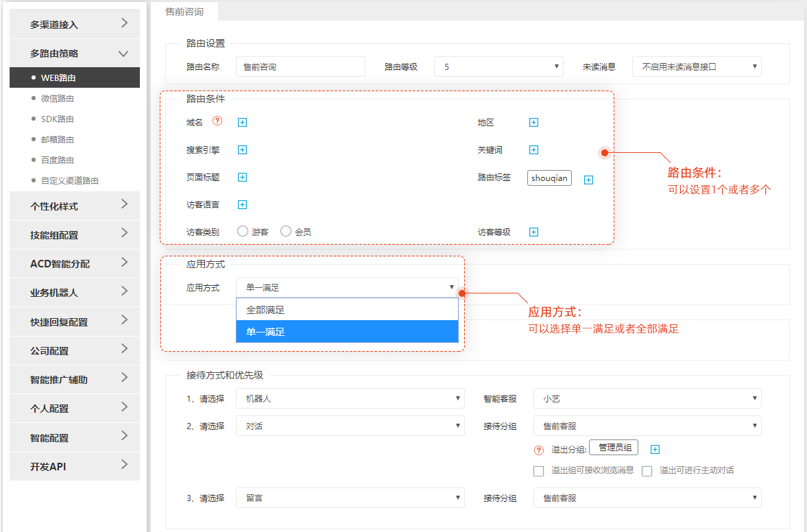Open the 智能客服 dropdown showing 小艺
807x532 pixels.
coord(647,399)
